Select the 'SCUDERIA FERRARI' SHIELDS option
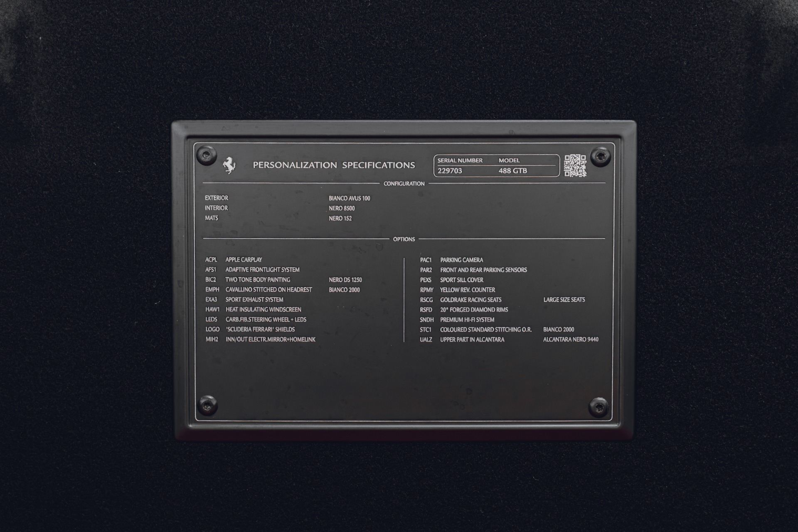The image size is (798, 532). [x=260, y=329]
